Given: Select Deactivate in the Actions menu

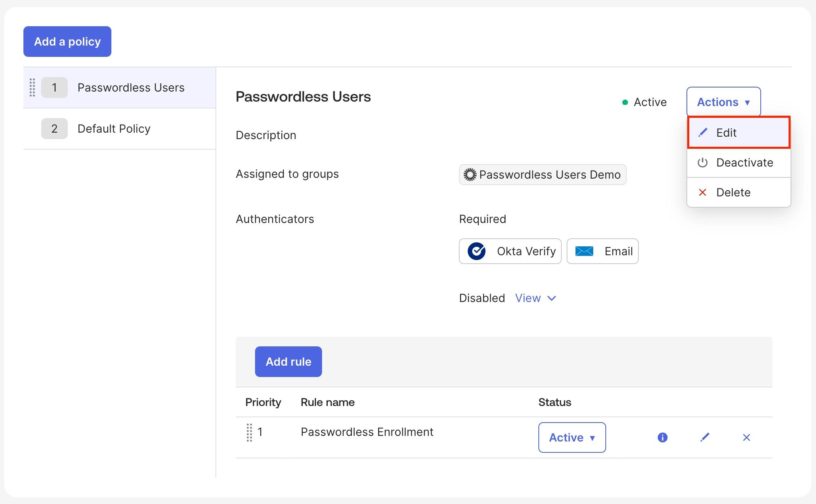Looking at the screenshot, I should coord(738,162).
